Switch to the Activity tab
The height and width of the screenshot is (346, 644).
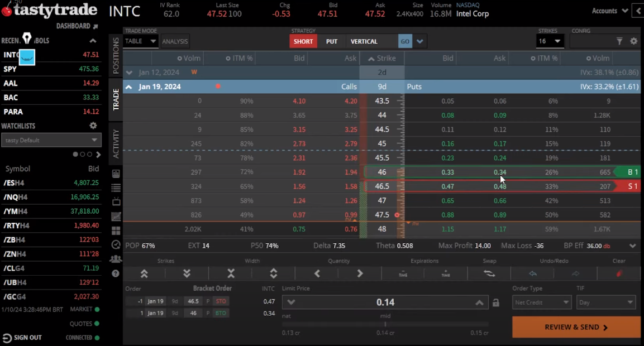[116, 143]
